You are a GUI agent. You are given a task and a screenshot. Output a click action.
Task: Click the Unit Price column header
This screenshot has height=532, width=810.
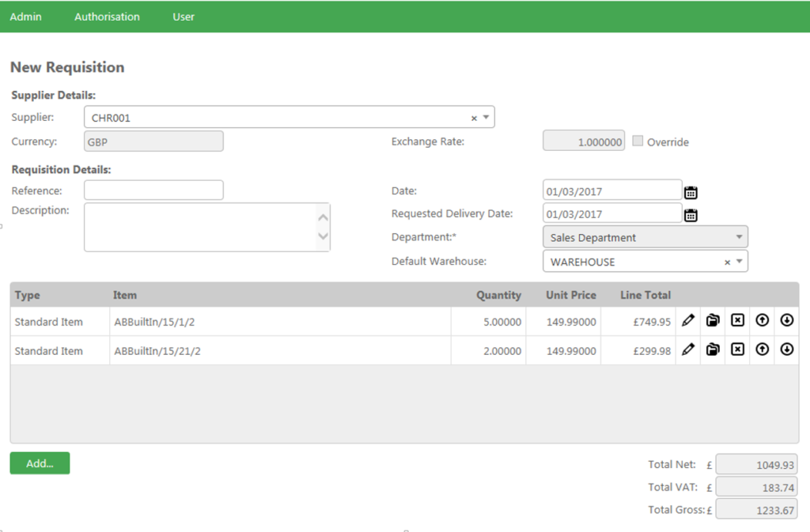571,295
